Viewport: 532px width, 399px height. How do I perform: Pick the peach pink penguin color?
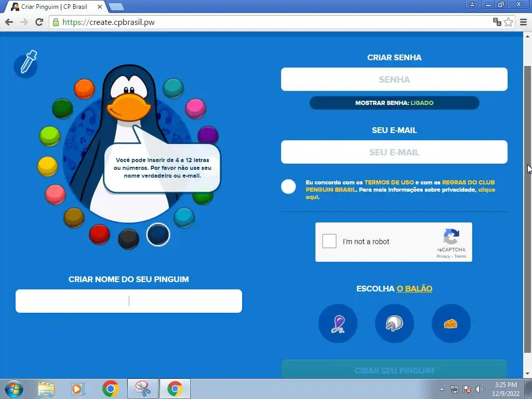pos(55,194)
